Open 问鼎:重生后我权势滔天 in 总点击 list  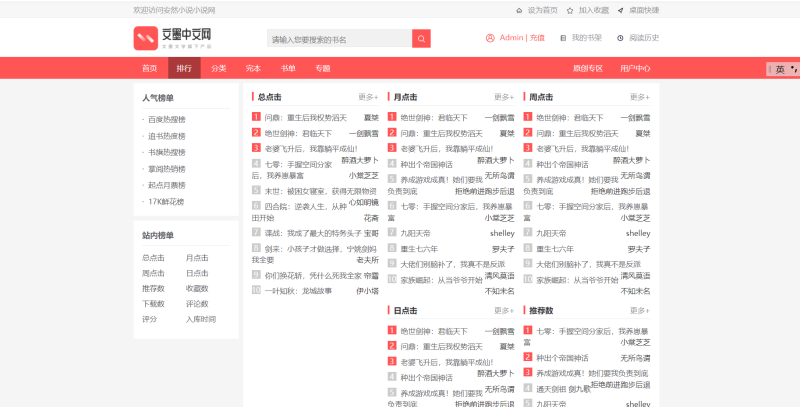click(306, 118)
